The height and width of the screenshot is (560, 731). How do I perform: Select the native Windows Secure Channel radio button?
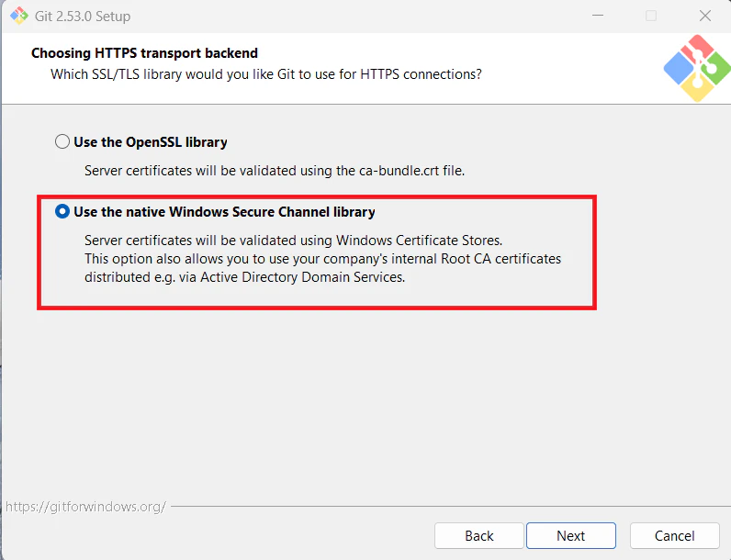pos(62,211)
